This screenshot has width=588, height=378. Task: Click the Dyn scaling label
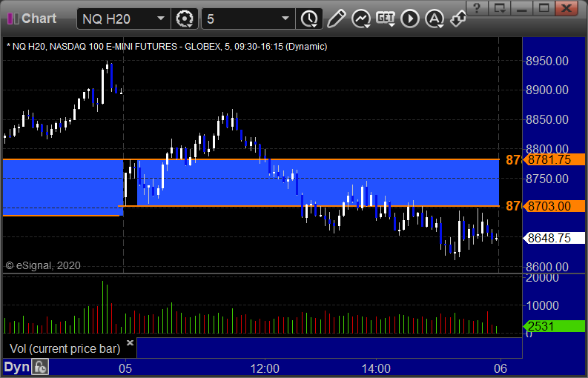click(x=16, y=367)
